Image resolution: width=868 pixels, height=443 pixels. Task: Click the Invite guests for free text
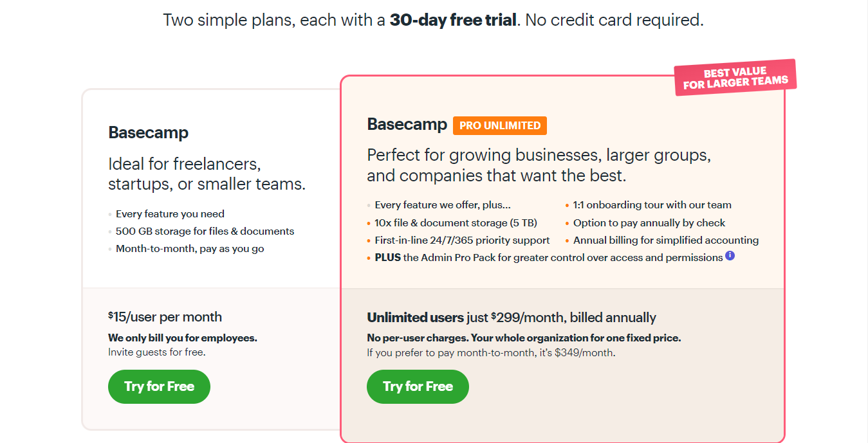[x=157, y=352]
